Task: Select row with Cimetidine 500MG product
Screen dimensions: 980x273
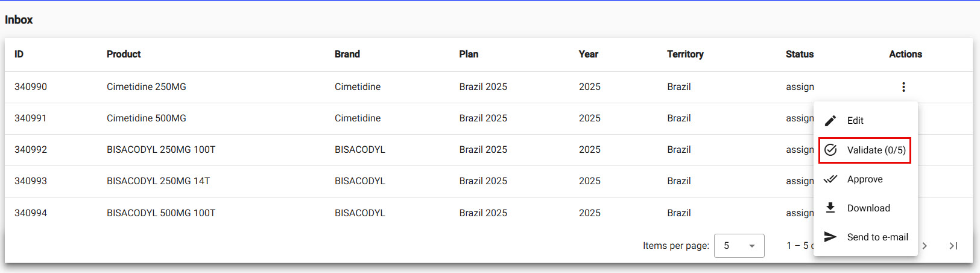Action: pyautogui.click(x=147, y=118)
